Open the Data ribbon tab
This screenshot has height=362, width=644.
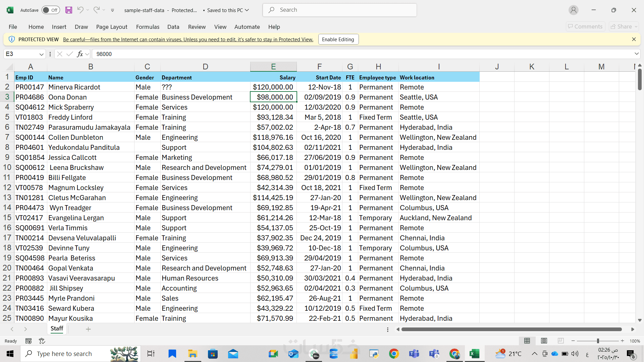tap(173, 27)
